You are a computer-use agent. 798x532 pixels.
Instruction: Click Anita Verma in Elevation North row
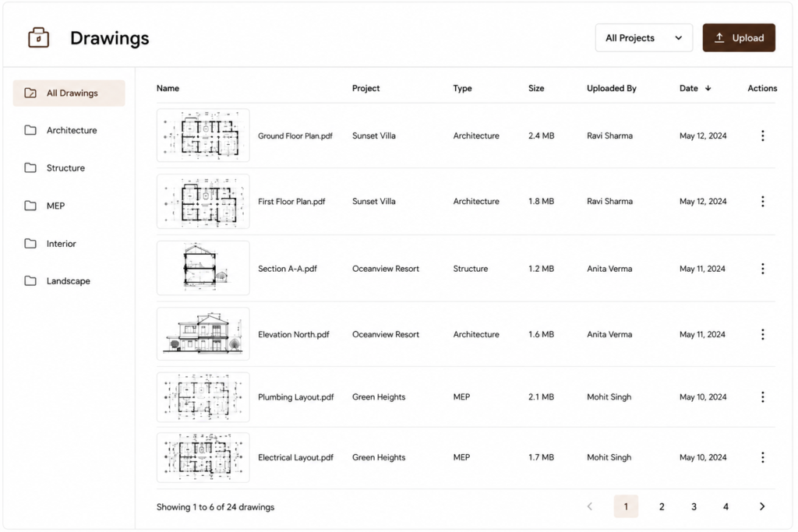[609, 334]
